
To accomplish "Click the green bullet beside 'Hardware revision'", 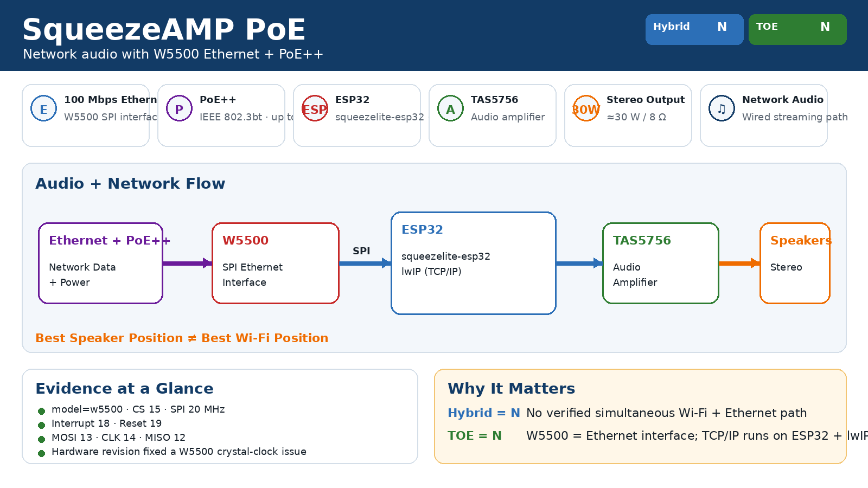I will tap(42, 453).
